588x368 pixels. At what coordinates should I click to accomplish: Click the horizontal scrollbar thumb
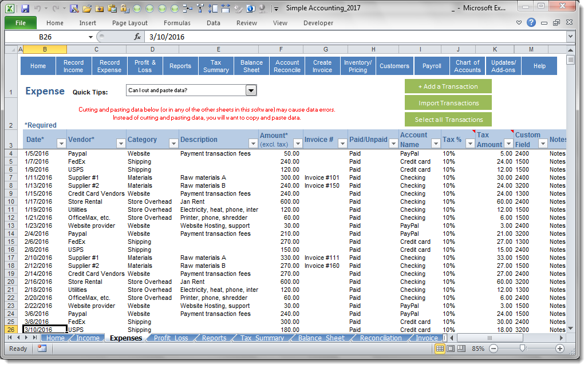click(490, 338)
